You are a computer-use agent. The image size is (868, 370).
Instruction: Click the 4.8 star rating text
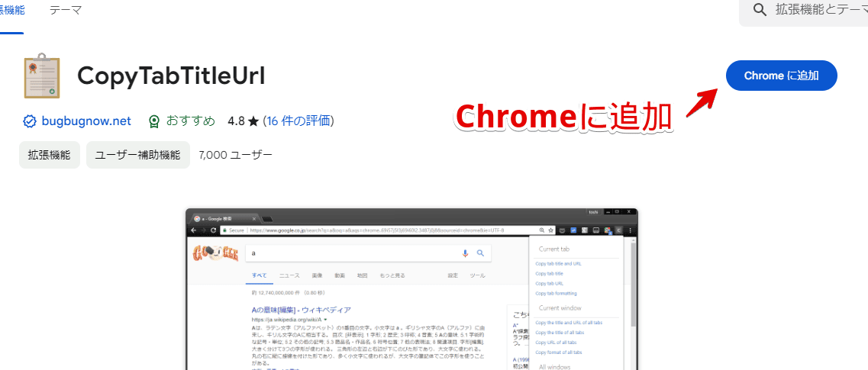[x=243, y=121]
